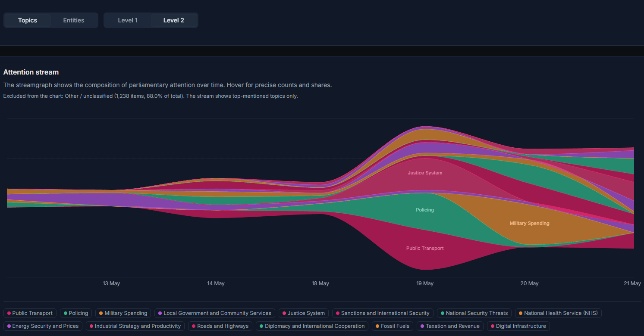644x336 pixels.
Task: Select the Level 1 granularity
Action: pos(128,20)
